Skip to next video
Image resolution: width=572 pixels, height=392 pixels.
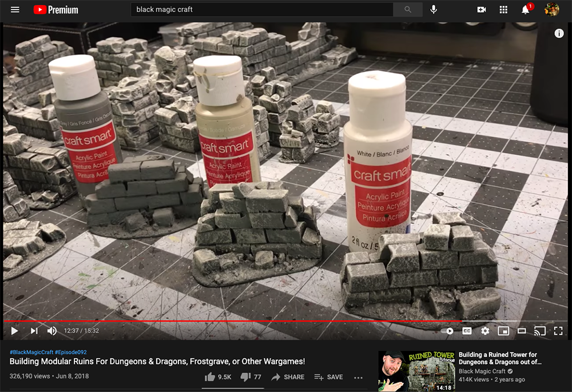pyautogui.click(x=34, y=331)
